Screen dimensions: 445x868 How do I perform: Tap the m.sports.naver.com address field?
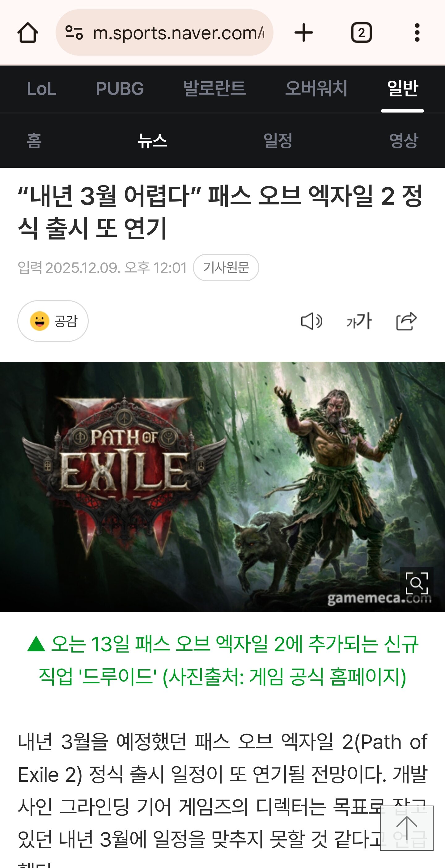(x=164, y=33)
